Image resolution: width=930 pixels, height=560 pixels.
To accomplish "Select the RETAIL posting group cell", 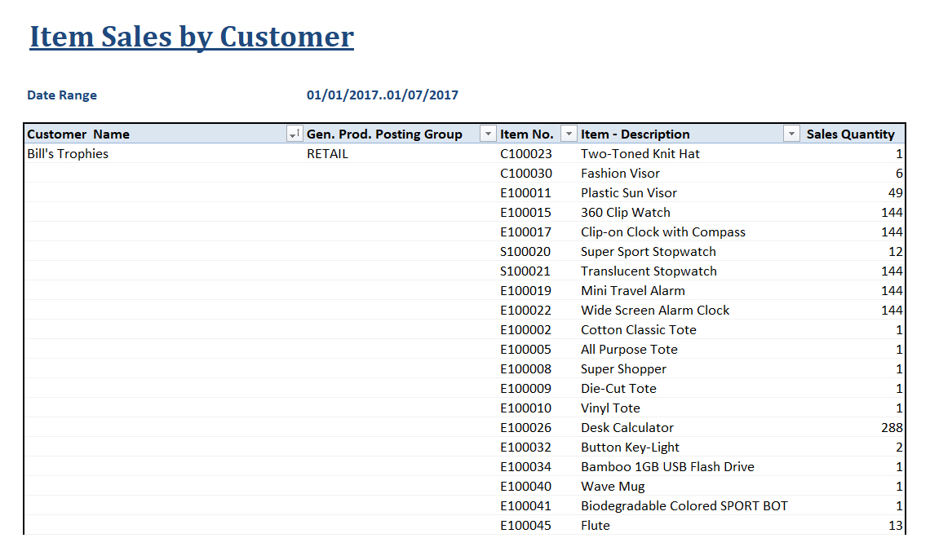I will (327, 153).
